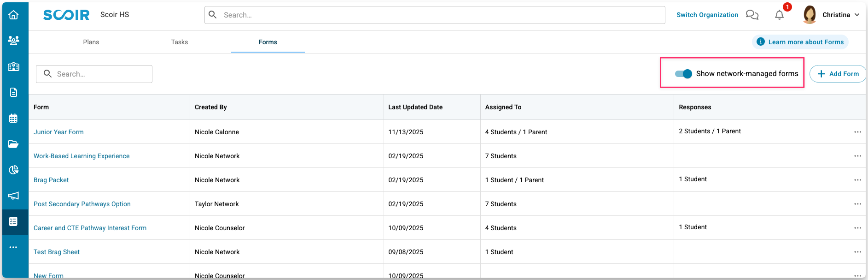Open options menu for Brag Packet row
This screenshot has width=868, height=280.
pyautogui.click(x=857, y=180)
